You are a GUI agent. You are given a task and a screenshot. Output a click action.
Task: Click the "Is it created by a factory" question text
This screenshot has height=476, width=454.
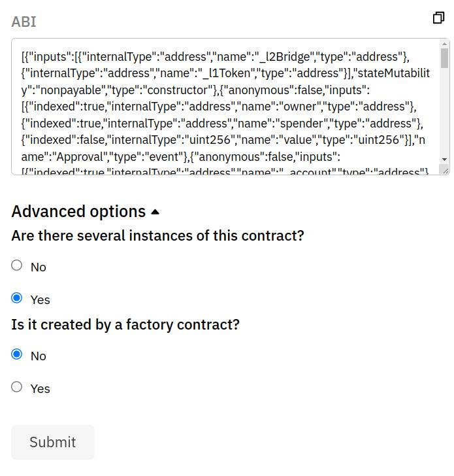(125, 324)
